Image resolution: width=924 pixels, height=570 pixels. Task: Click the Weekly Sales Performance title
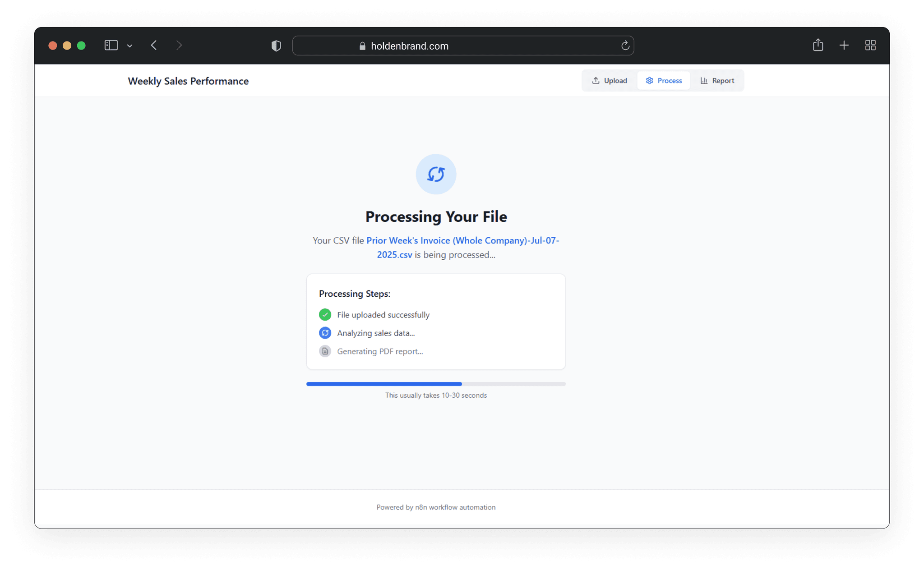[x=188, y=81]
